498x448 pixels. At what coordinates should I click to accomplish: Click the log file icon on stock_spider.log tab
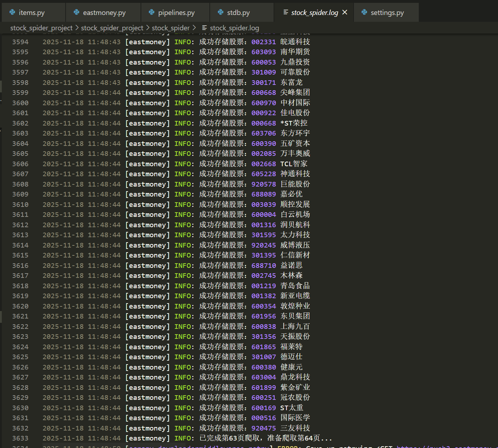(286, 12)
